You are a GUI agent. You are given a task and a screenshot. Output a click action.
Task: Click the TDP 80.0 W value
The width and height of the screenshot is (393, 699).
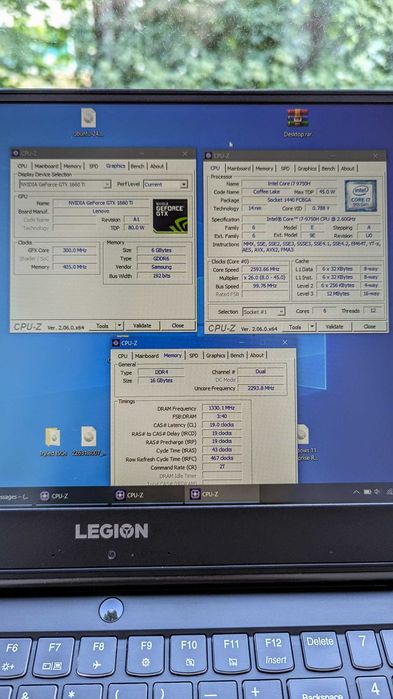tap(137, 228)
